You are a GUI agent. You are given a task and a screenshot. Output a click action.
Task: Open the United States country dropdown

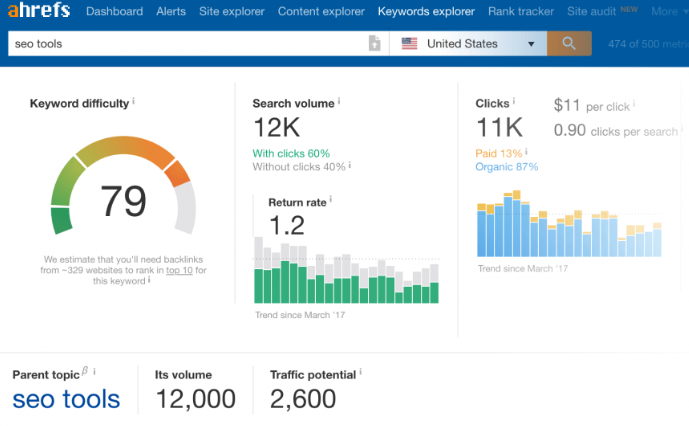468,44
